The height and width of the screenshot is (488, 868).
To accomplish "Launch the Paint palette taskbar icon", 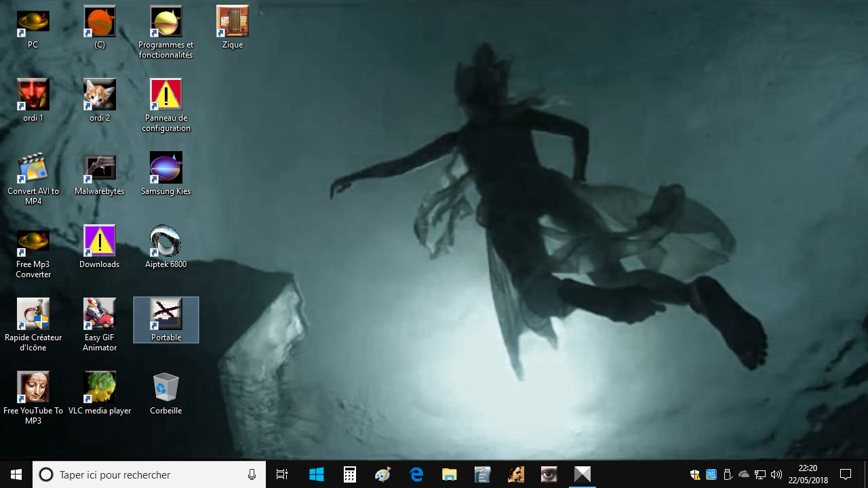I will tap(382, 474).
